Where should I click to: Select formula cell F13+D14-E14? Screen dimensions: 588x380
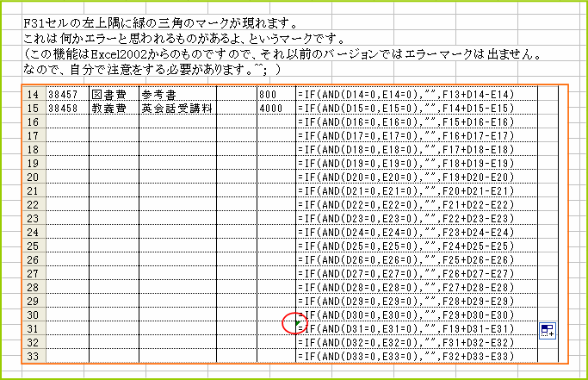point(417,94)
